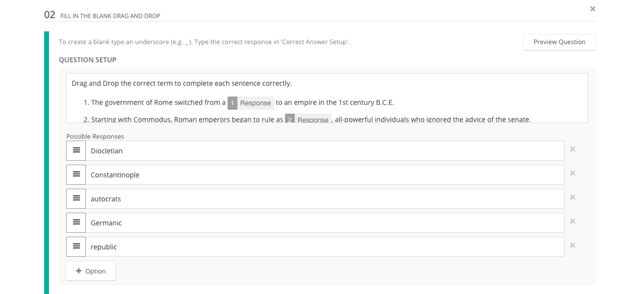This screenshot has width=644, height=294.
Task: Click drag handle for republic response
Action: tap(76, 247)
